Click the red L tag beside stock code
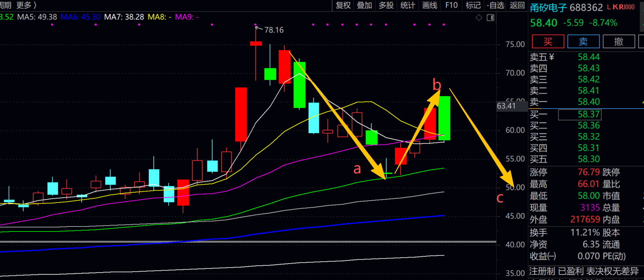 click(x=608, y=7)
